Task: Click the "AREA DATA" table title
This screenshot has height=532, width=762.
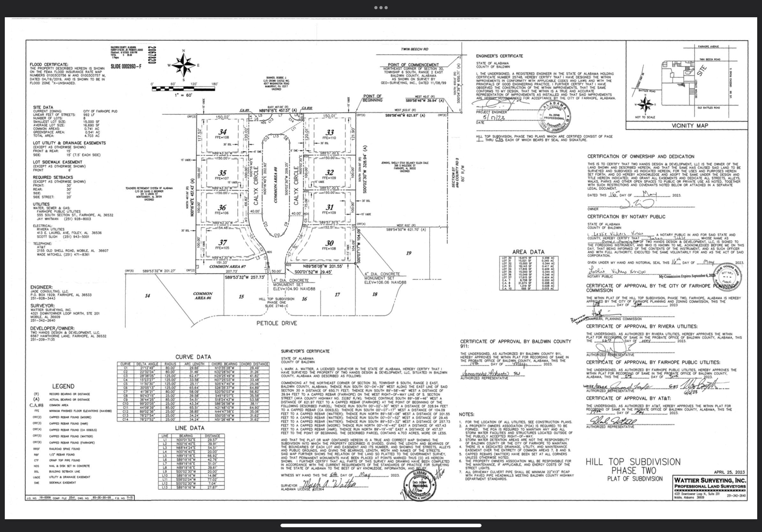Action: (x=528, y=252)
